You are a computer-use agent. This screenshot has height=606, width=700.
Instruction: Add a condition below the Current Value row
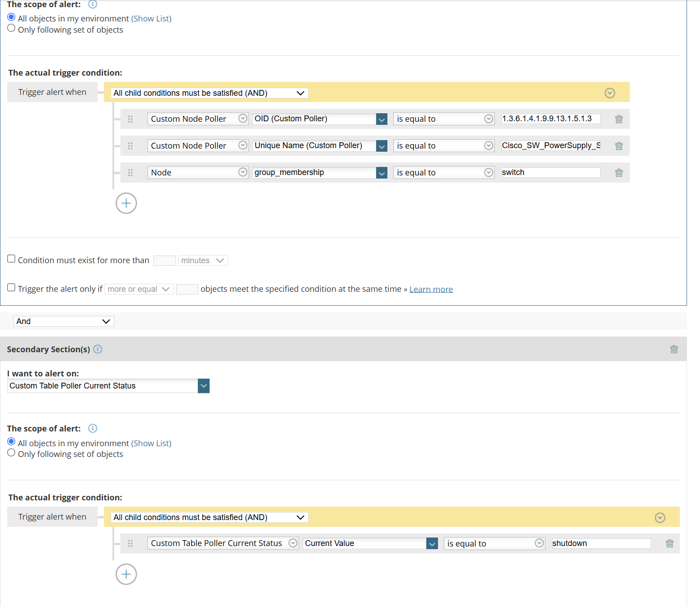126,574
